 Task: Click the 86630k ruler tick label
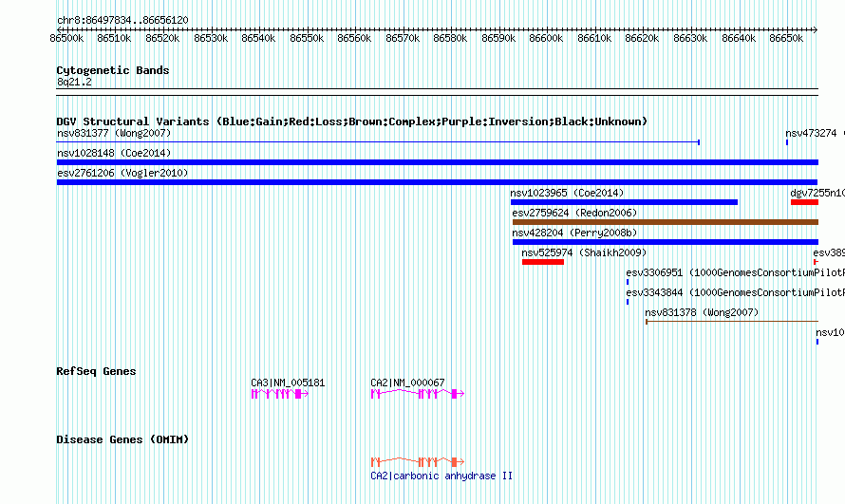click(x=690, y=38)
